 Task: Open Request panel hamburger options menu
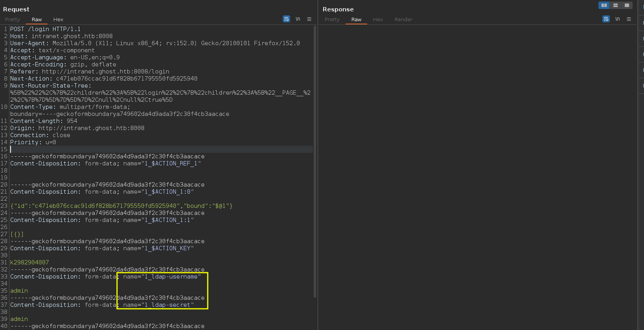pos(309,19)
